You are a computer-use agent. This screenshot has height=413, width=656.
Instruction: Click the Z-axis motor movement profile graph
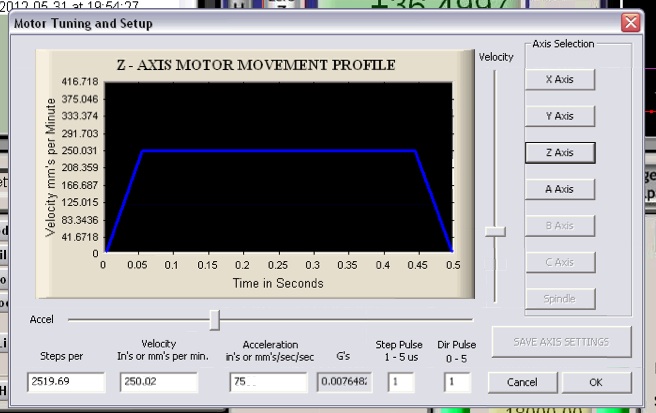[x=278, y=166]
